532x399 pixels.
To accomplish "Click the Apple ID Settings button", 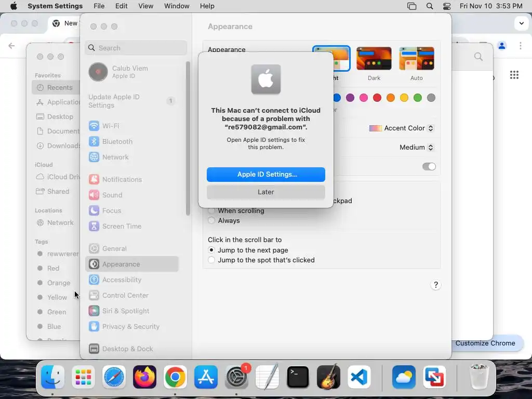I will (266, 175).
